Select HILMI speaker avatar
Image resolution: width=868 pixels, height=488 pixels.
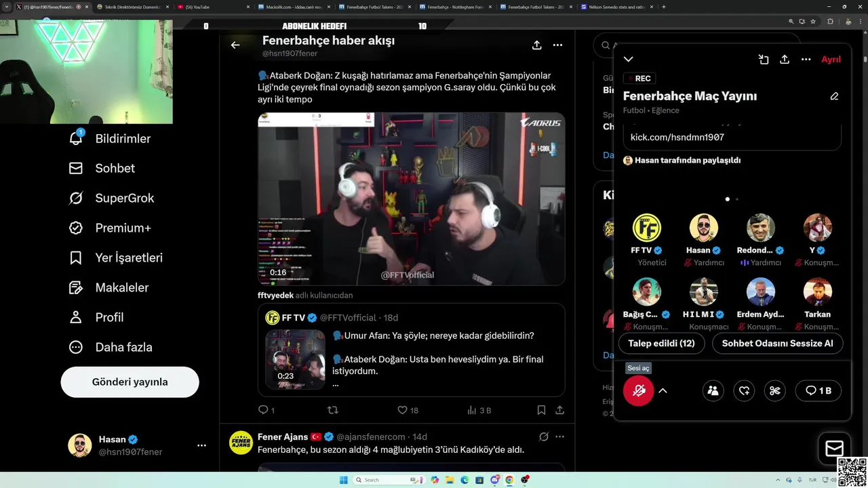704,291
